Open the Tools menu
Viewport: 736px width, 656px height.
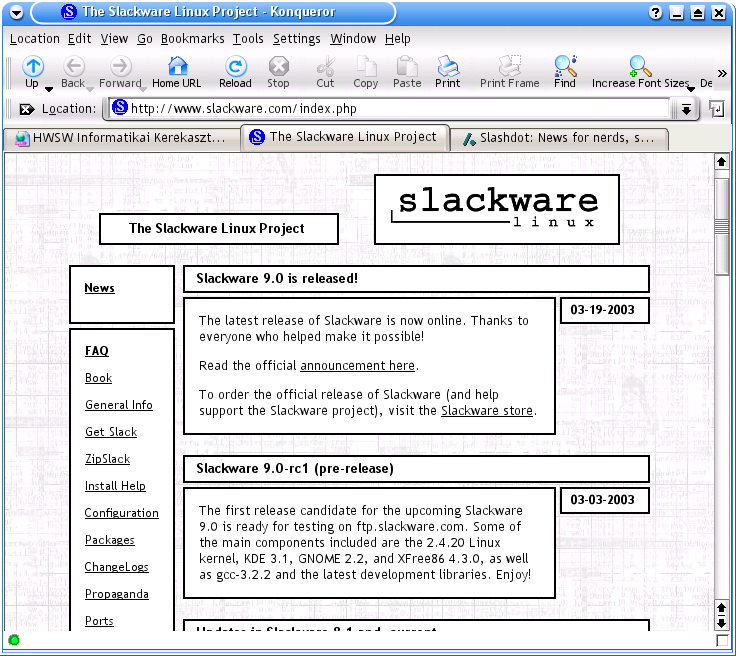coord(248,38)
